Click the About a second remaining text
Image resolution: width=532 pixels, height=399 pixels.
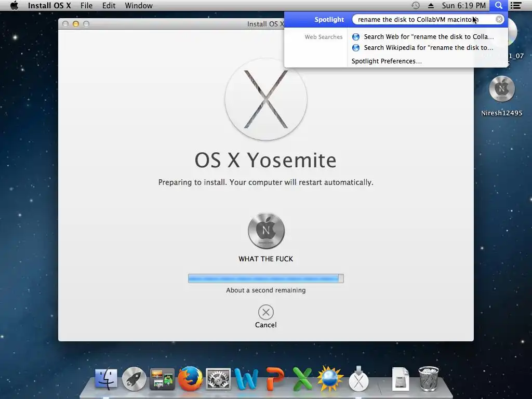click(x=265, y=290)
